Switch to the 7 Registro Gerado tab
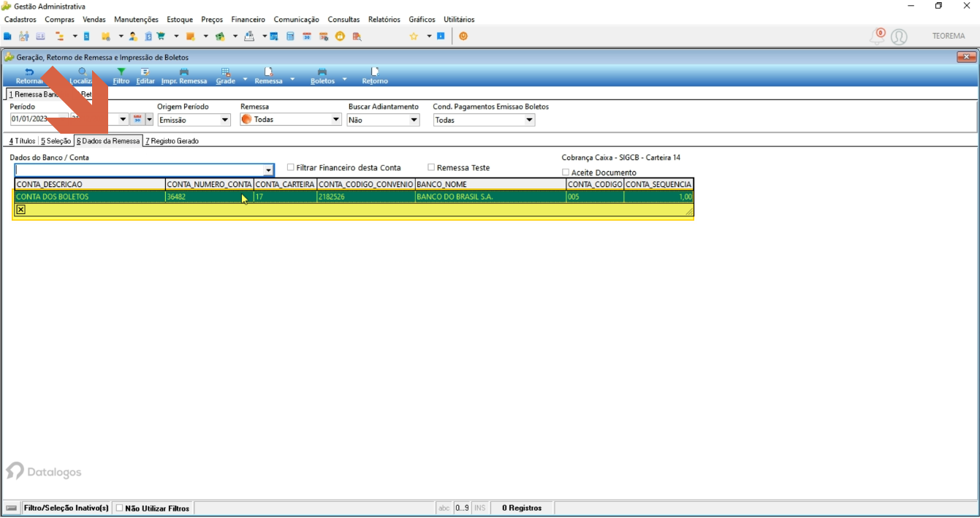This screenshot has height=518, width=980. point(172,141)
